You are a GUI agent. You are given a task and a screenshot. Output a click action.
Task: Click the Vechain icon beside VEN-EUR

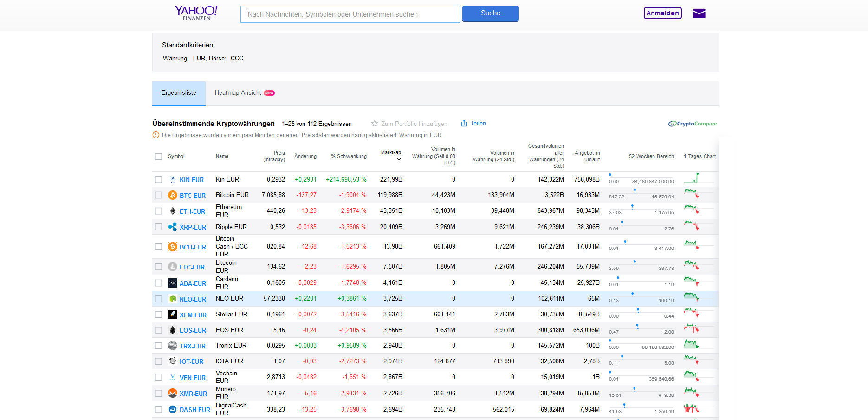(173, 377)
